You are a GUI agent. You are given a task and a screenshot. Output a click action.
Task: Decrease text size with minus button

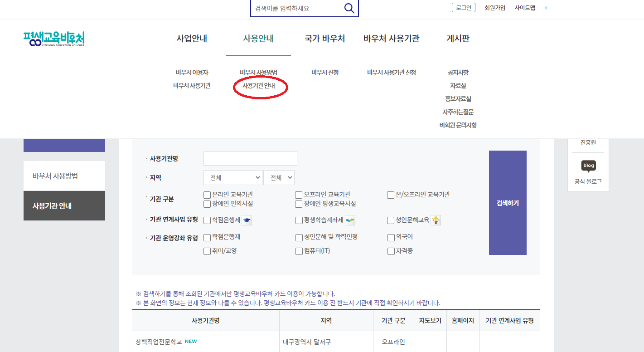tap(557, 8)
